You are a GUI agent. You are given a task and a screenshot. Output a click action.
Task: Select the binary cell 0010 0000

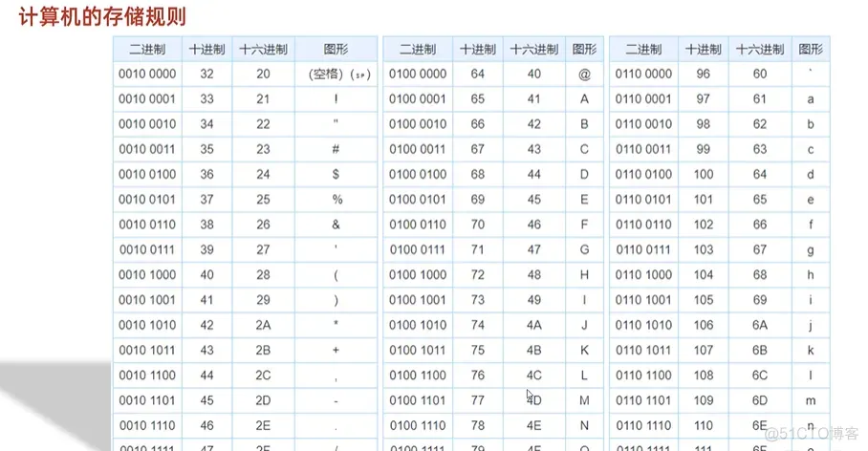[147, 74]
